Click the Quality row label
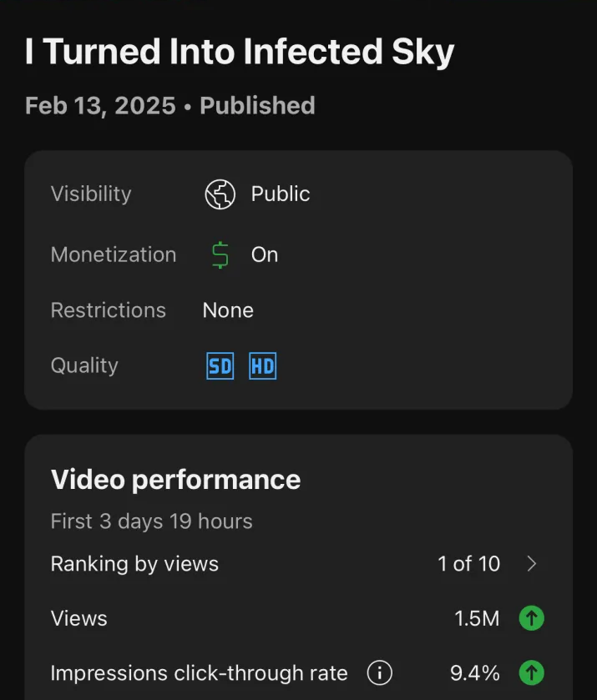 pos(84,365)
